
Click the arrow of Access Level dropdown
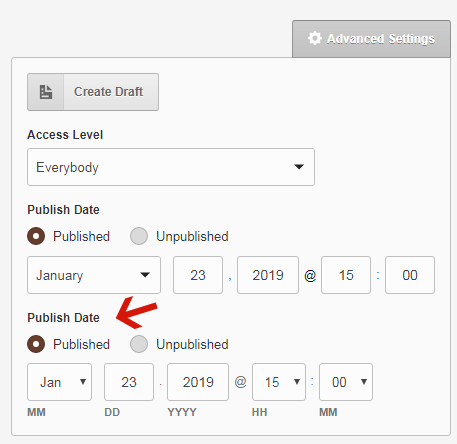[299, 167]
